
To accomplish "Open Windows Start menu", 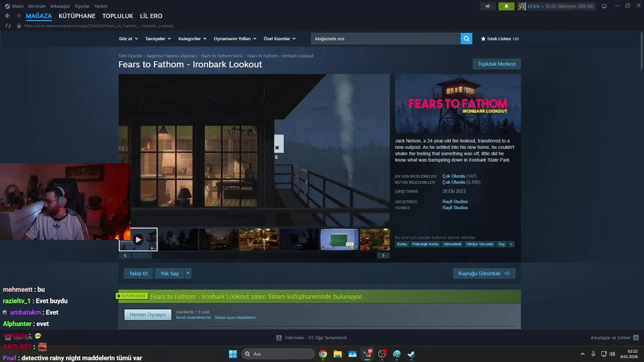I will [233, 354].
